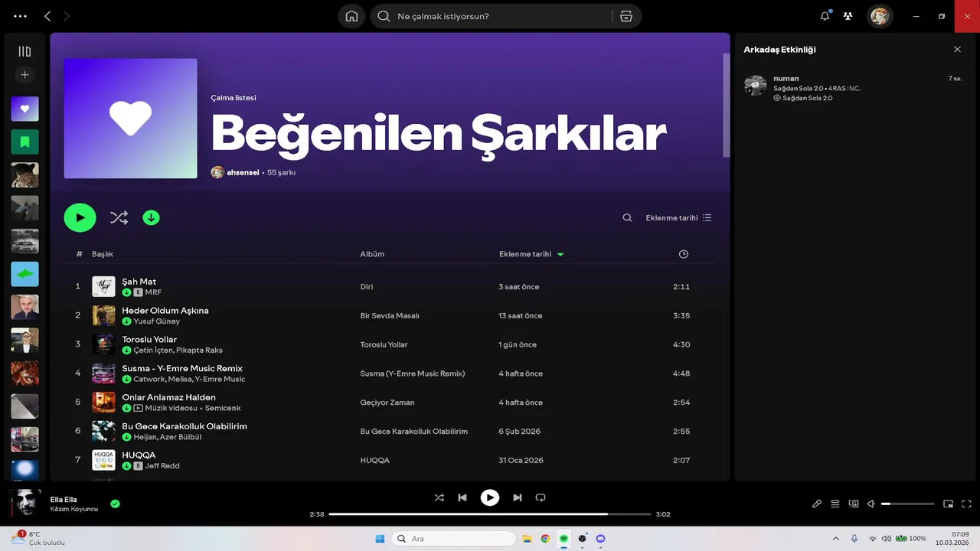The image size is (980, 551).
Task: Open the Bir Sevda Masalı album
Action: pyautogui.click(x=390, y=316)
